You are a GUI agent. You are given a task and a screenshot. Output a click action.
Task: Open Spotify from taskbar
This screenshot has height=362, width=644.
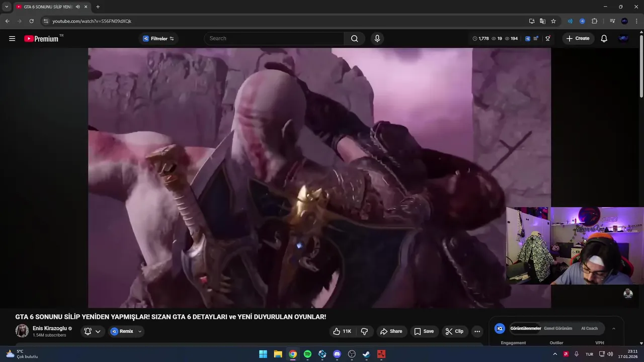[x=307, y=354]
